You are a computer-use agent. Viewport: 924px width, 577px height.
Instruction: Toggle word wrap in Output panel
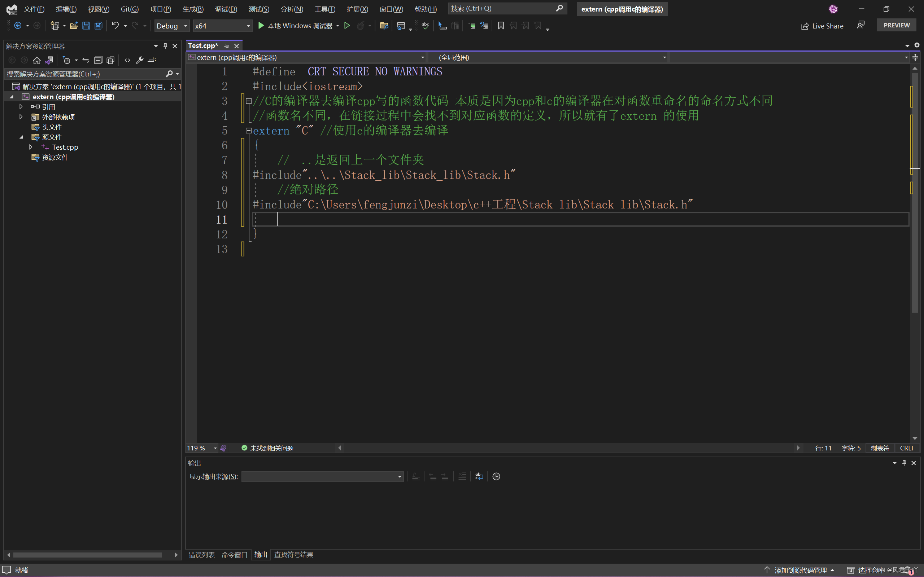[479, 476]
